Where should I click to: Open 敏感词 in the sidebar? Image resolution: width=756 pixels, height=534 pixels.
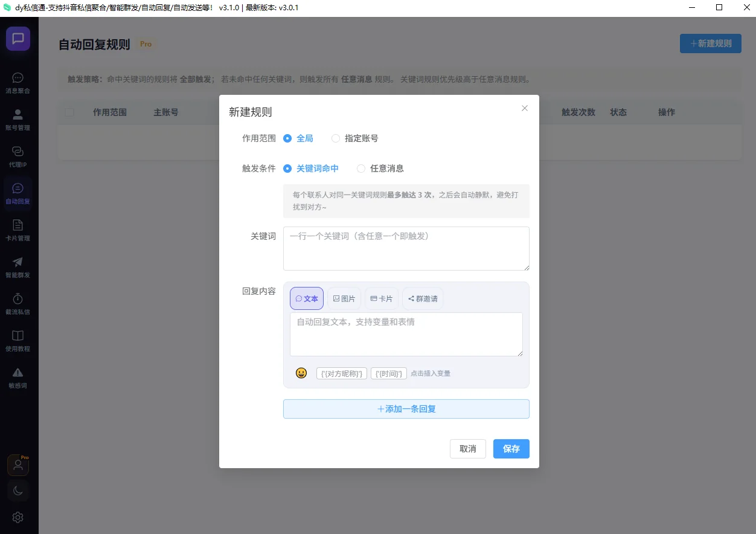click(x=18, y=378)
